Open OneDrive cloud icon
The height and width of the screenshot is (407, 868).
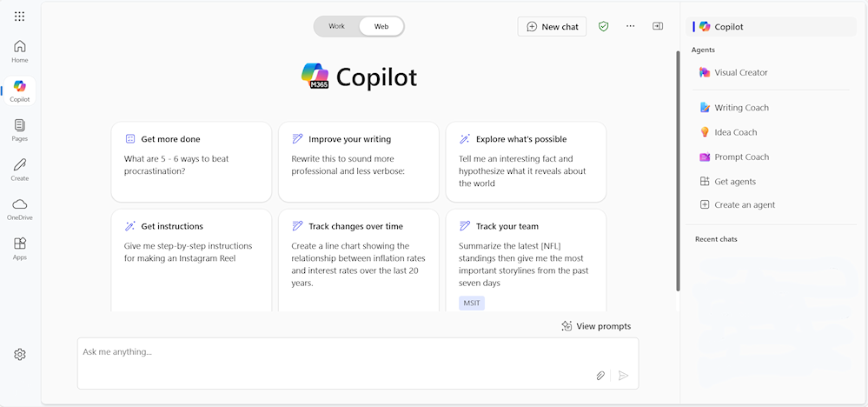(20, 208)
